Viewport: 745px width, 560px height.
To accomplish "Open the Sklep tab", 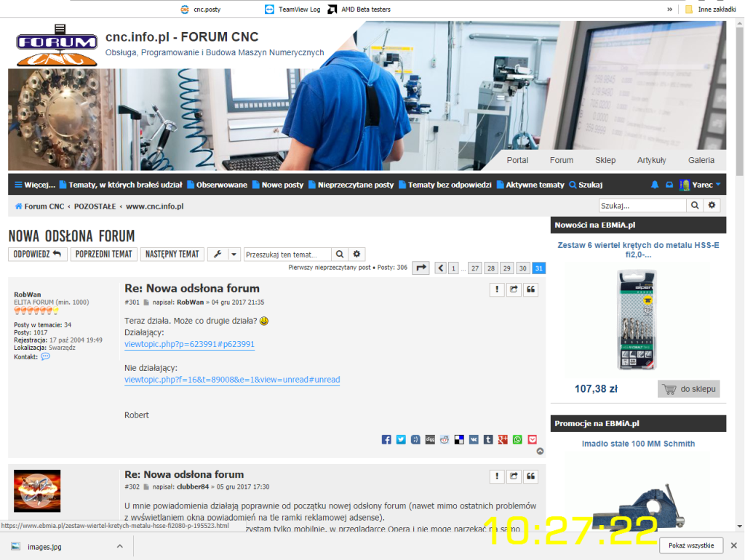I will click(x=605, y=160).
